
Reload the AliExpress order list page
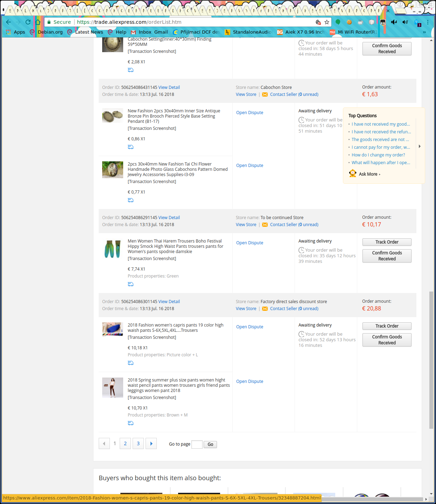28,22
